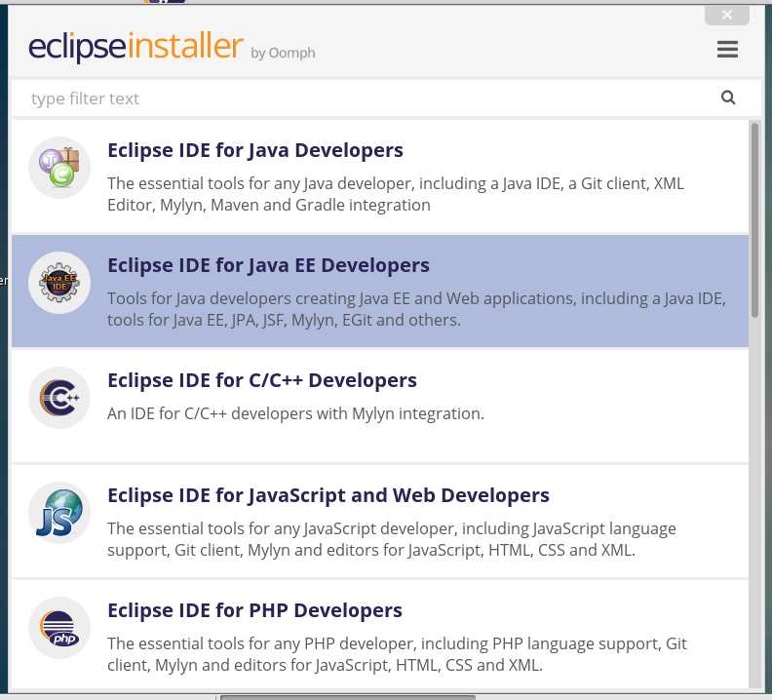Click the Java EE package description text
Screen dimensions: 772x700
(x=416, y=309)
